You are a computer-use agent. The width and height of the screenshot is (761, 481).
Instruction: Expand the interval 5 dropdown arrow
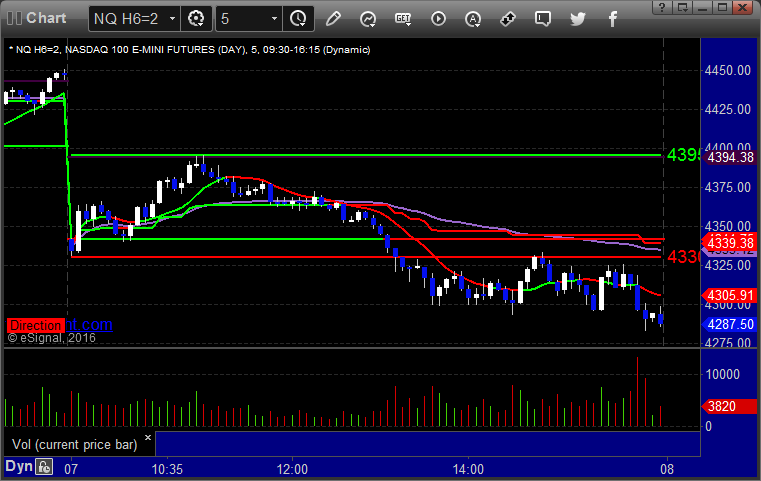[274, 19]
